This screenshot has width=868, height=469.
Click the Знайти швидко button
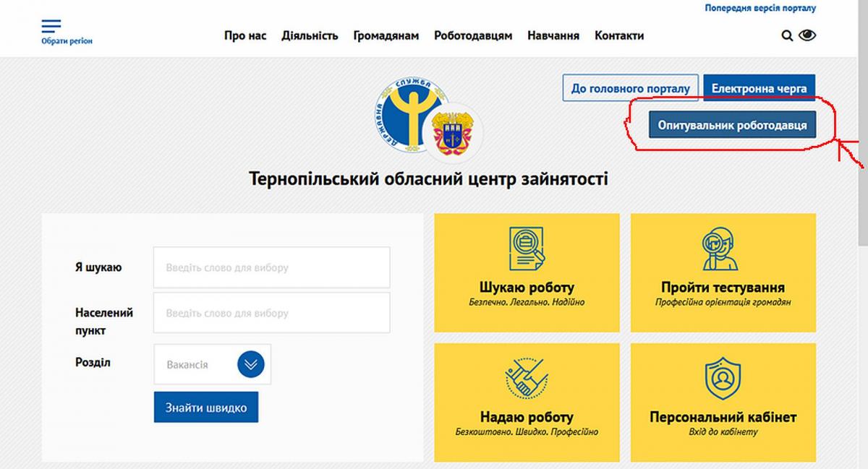click(206, 408)
